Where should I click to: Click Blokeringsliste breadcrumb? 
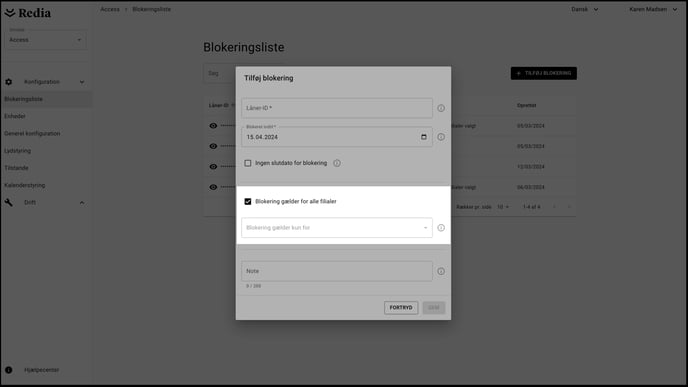click(x=151, y=9)
